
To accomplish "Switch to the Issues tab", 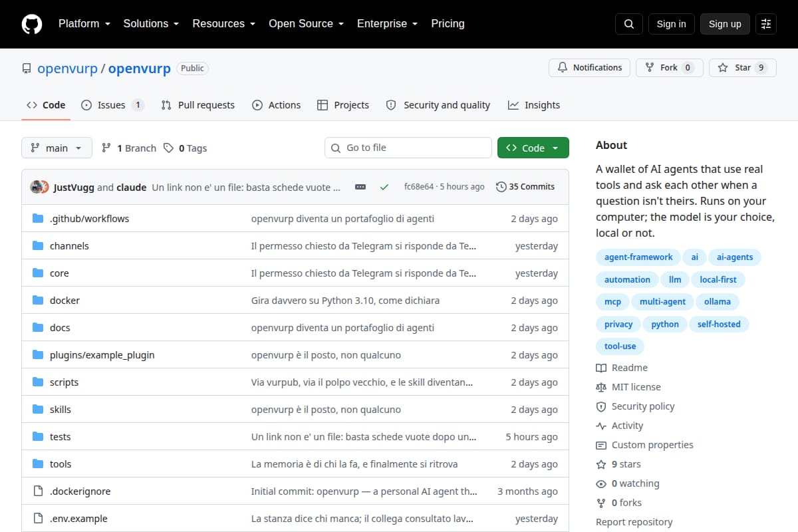I will point(112,105).
